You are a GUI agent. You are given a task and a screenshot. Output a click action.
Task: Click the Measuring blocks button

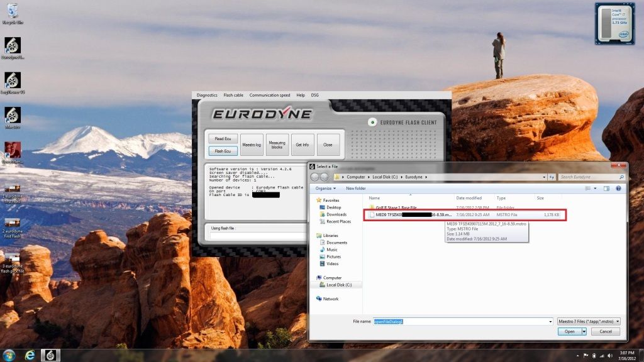pyautogui.click(x=277, y=145)
